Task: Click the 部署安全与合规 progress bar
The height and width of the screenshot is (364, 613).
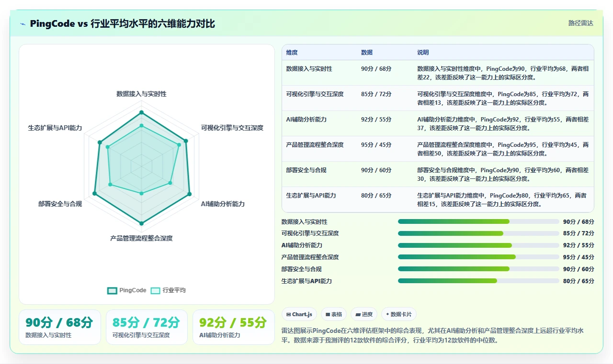Action: (x=478, y=269)
